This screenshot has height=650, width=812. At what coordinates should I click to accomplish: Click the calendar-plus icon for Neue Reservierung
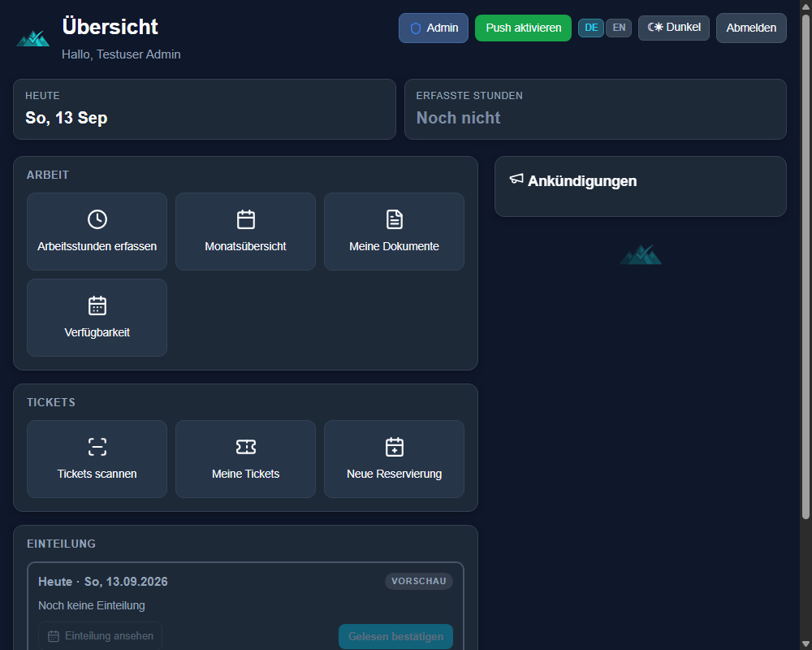click(394, 447)
